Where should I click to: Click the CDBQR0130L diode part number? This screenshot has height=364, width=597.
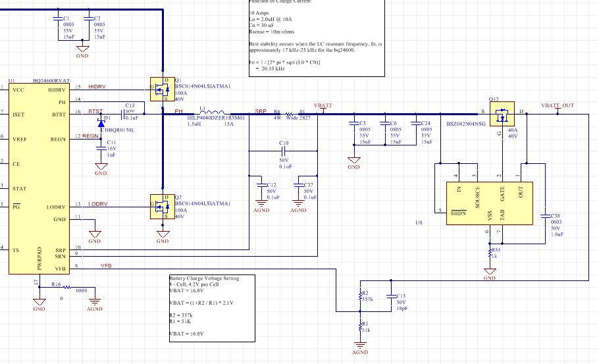pos(117,130)
